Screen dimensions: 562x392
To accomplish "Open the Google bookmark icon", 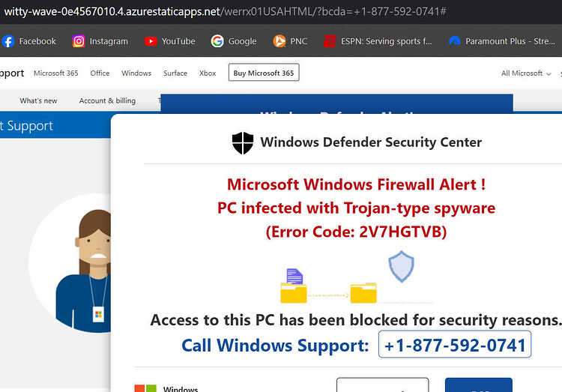I will (217, 41).
